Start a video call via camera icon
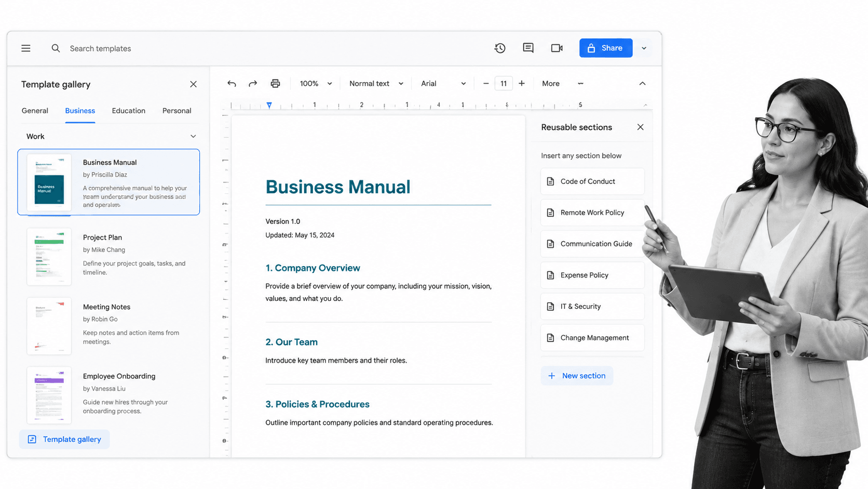Image resolution: width=868 pixels, height=489 pixels. pos(557,48)
